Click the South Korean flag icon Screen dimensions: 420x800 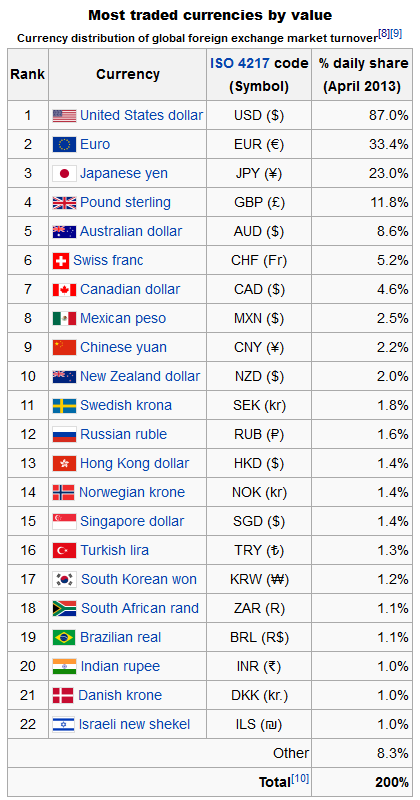[65, 580]
